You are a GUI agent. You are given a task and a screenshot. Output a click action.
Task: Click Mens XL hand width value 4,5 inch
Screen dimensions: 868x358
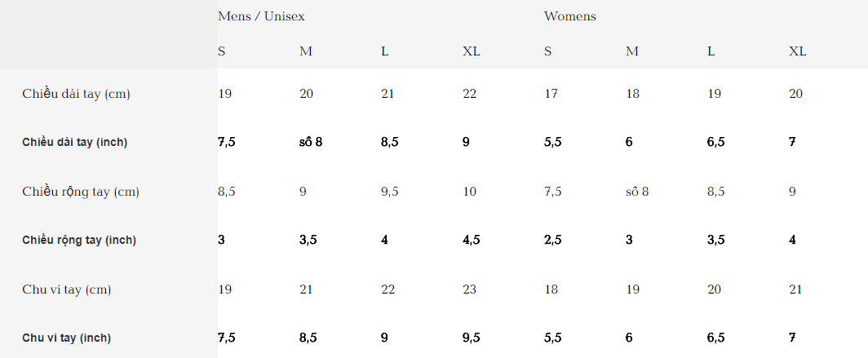[472, 241]
